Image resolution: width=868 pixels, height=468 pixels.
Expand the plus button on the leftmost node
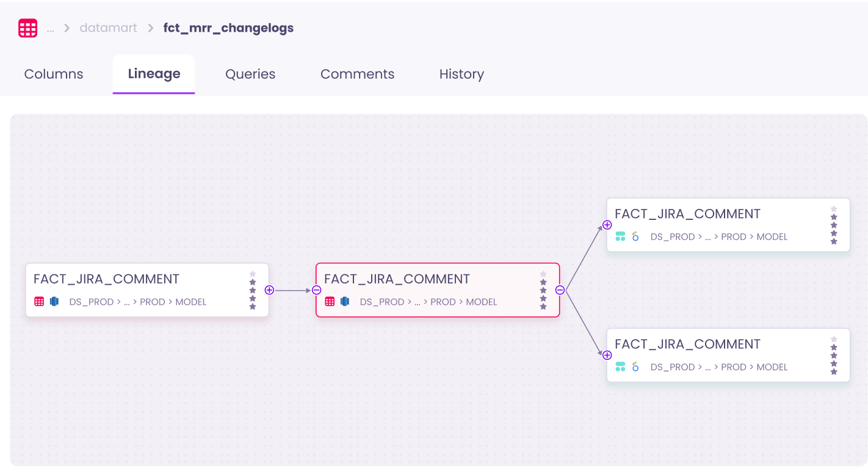point(269,290)
